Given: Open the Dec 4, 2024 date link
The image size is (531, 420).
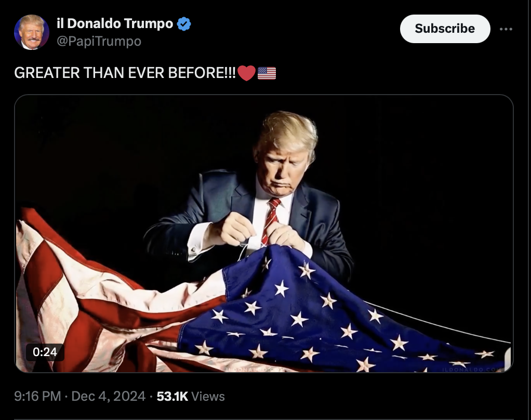Looking at the screenshot, I should [x=109, y=396].
